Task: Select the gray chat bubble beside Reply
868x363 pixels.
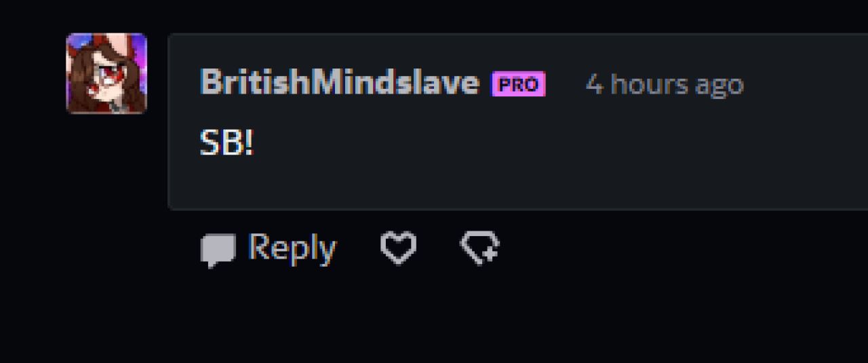Action: coord(218,250)
